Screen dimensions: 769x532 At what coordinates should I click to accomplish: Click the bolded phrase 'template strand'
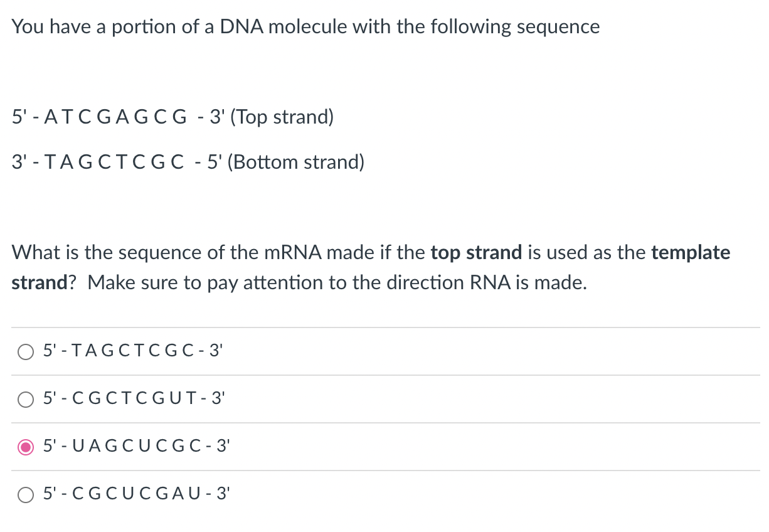coord(691,252)
